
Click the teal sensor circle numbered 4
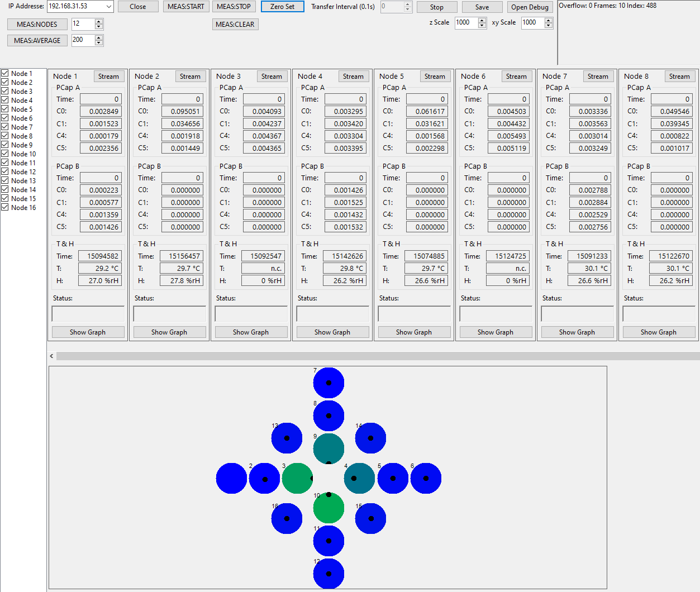(359, 479)
